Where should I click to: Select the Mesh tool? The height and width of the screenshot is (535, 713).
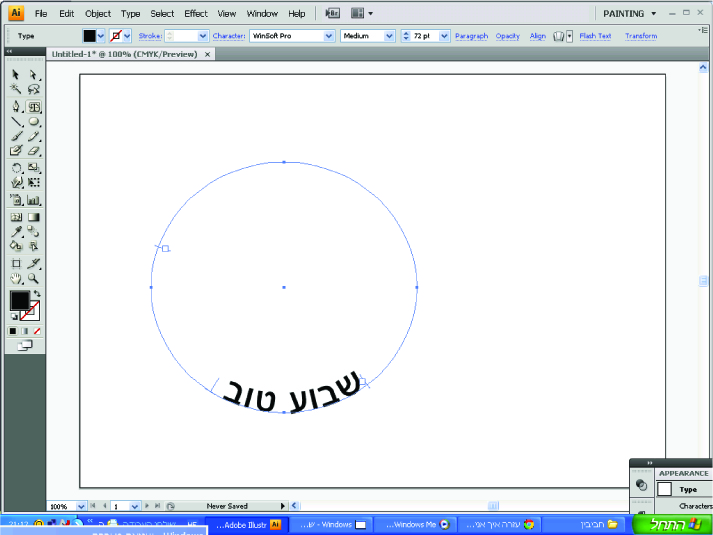[x=16, y=217]
